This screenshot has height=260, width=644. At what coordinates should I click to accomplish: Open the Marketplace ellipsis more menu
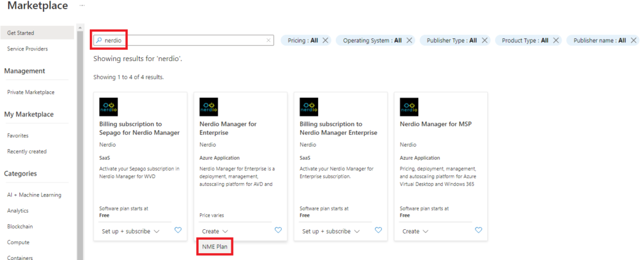point(82,6)
